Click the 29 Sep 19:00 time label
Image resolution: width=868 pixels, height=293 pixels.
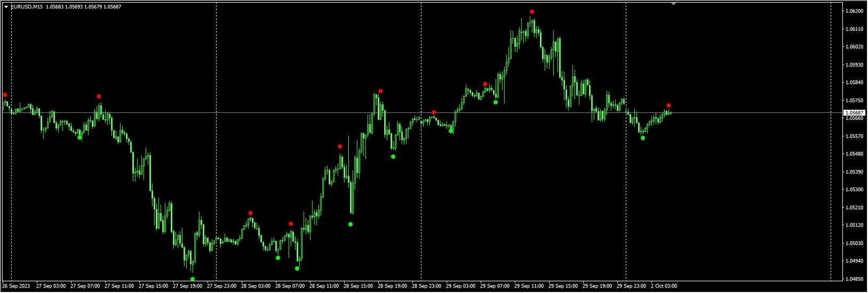point(597,287)
